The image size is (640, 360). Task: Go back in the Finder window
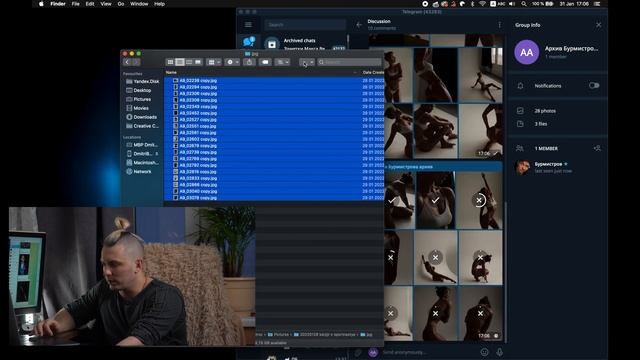coord(127,62)
